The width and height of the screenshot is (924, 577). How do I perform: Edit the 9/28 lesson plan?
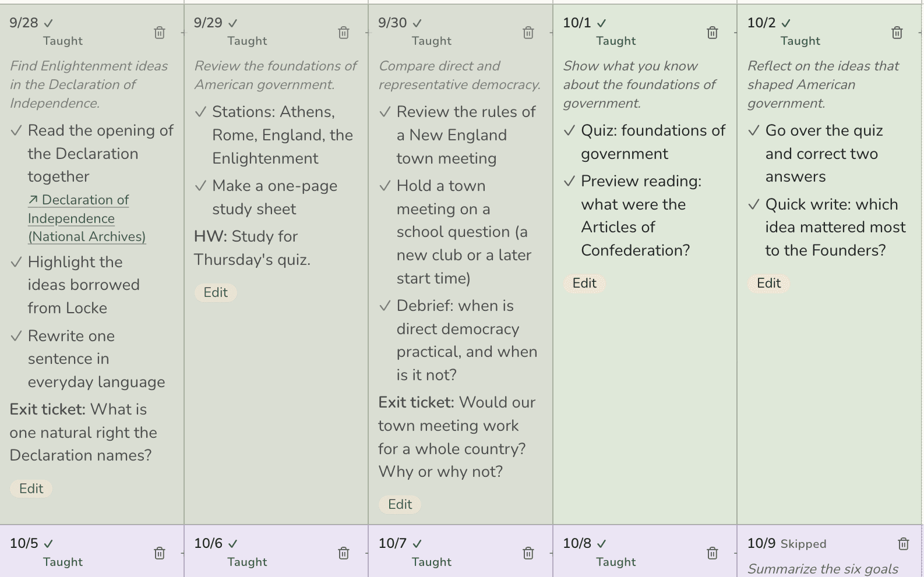click(x=31, y=488)
